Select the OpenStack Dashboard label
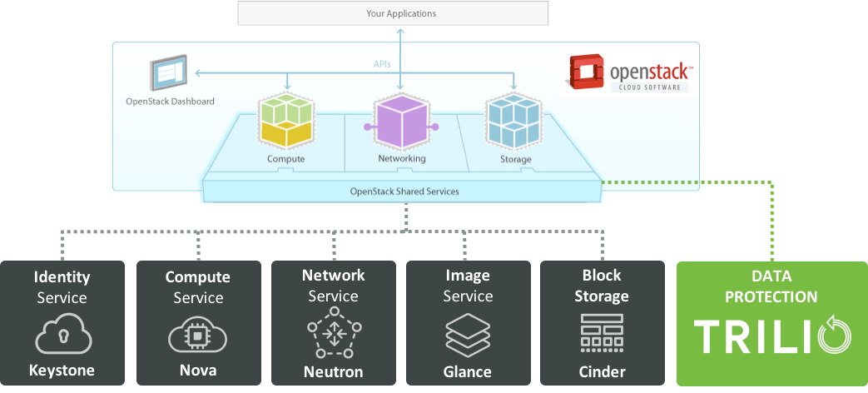The width and height of the screenshot is (868, 393). coord(170,102)
